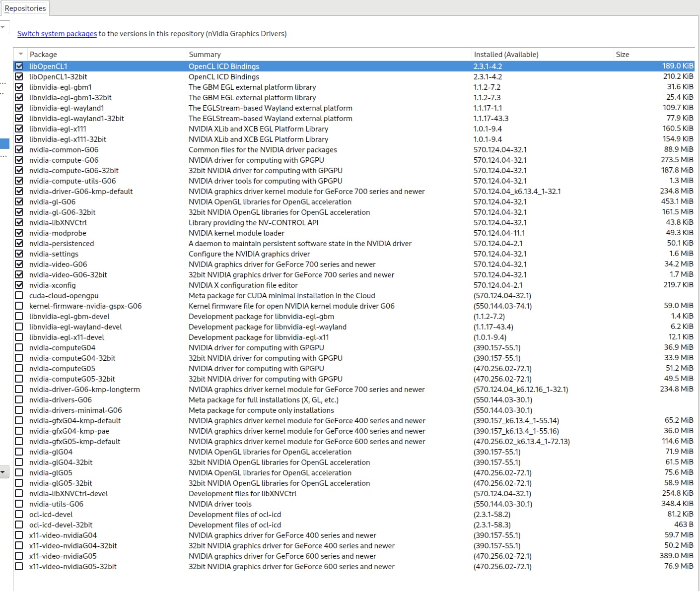Image resolution: width=700 pixels, height=591 pixels.
Task: Click the size value 389.0 MiB
Action: [x=677, y=555]
